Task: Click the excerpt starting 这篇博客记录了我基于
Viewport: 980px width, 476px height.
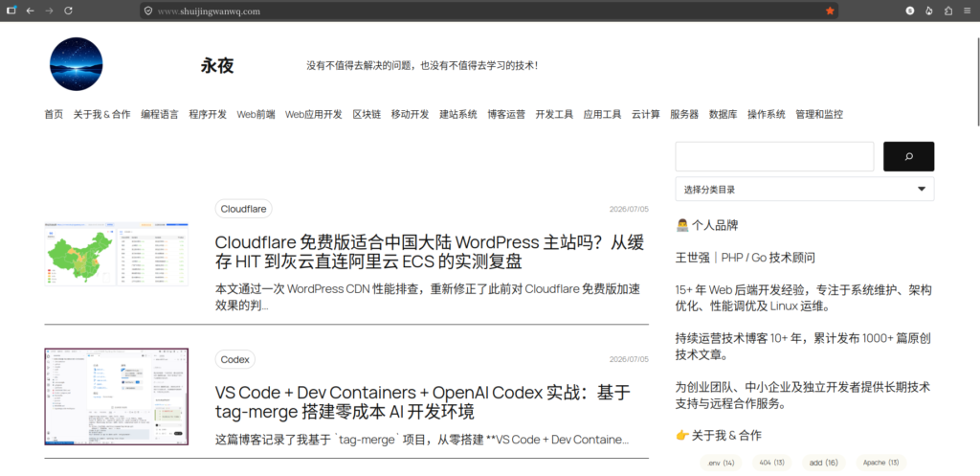Action: [x=422, y=439]
